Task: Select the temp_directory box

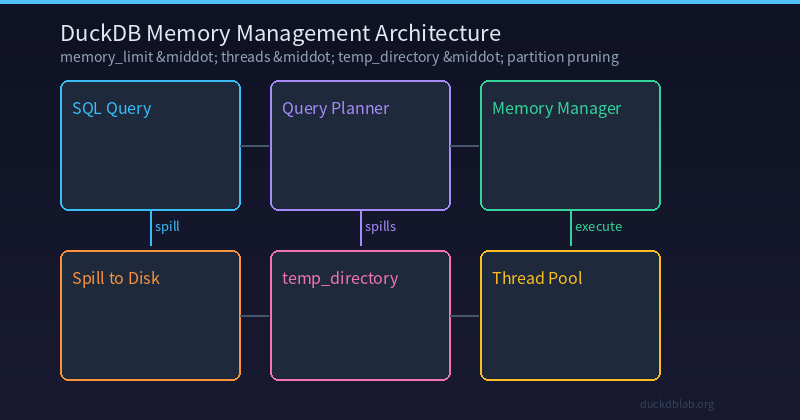Action: pos(360,315)
